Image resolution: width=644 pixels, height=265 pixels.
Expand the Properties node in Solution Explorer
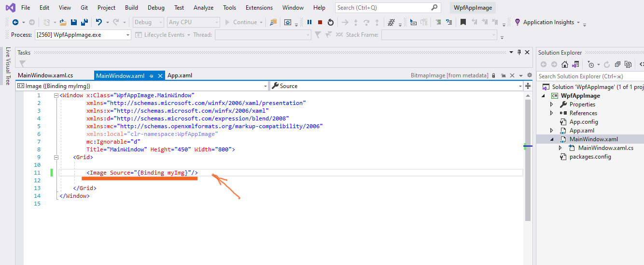coord(552,104)
